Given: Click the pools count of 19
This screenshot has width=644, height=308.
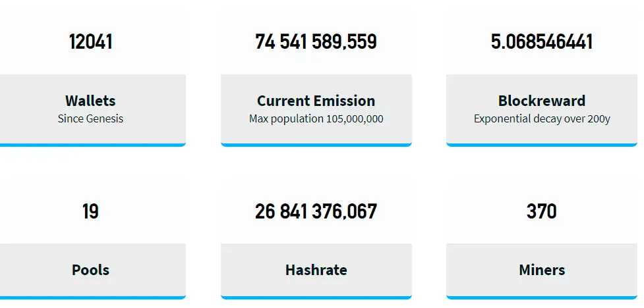Looking at the screenshot, I should pos(90,212).
